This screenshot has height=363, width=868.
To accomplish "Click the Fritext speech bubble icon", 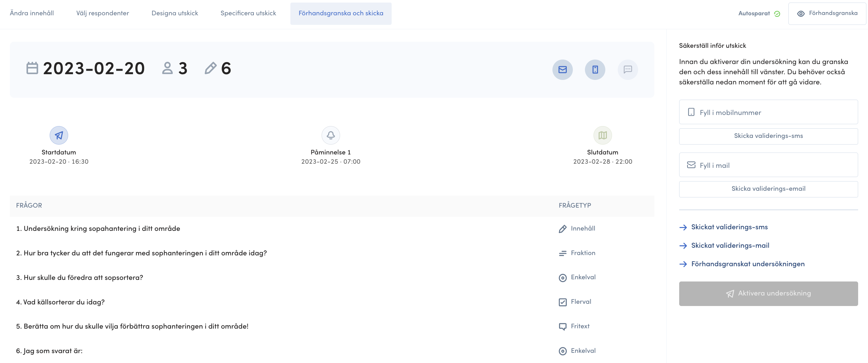I will click(562, 327).
